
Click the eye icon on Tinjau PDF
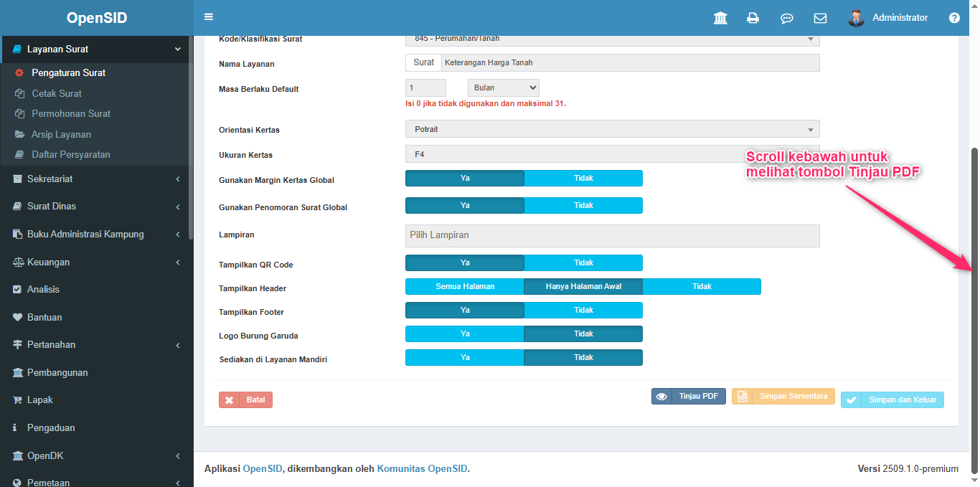(661, 397)
